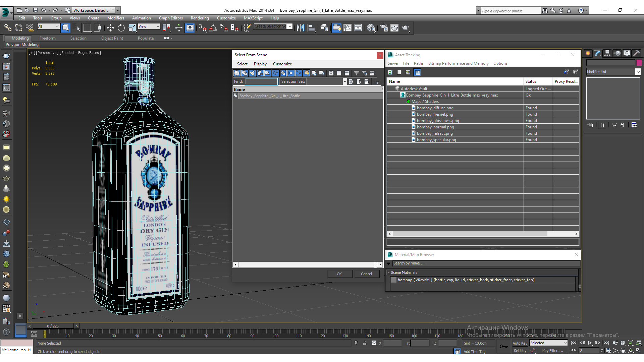
Task: Refresh the Asset Tracking list
Action: click(390, 72)
